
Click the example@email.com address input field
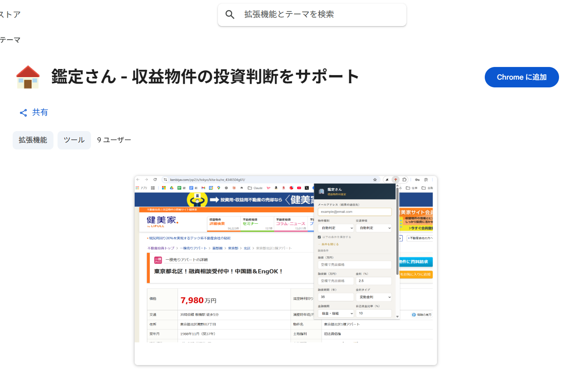(x=354, y=212)
